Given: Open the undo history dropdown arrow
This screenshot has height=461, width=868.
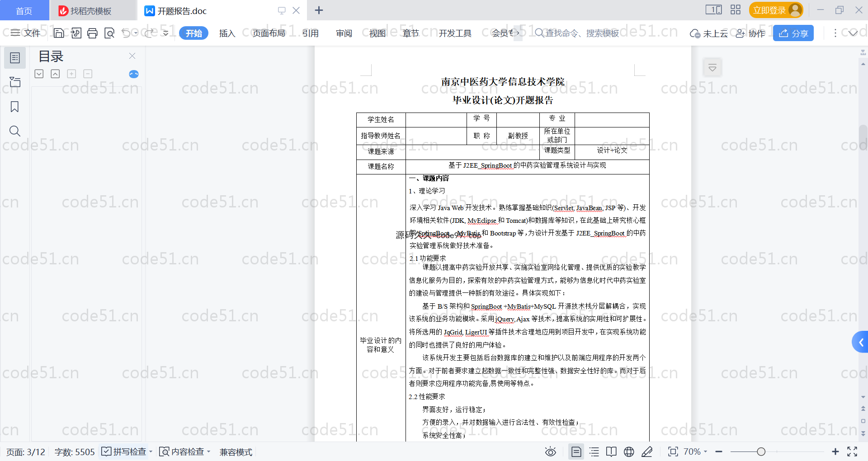Looking at the screenshot, I should pos(136,33).
